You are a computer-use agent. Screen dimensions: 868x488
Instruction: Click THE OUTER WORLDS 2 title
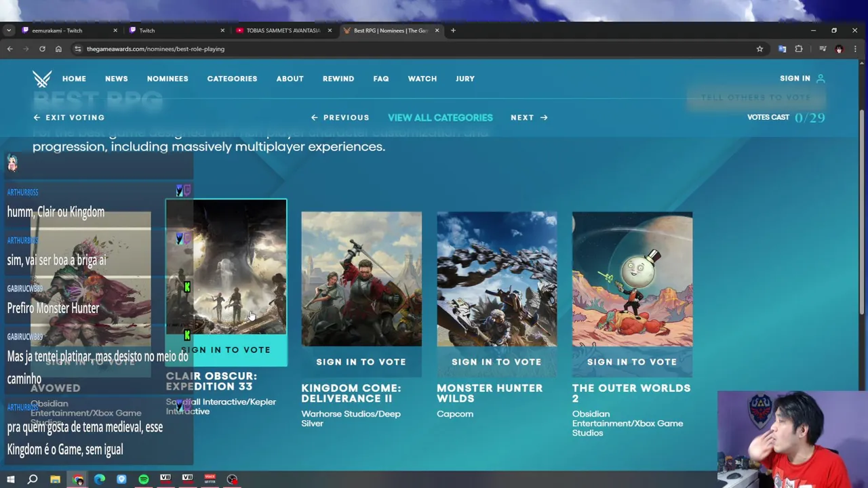click(x=631, y=393)
